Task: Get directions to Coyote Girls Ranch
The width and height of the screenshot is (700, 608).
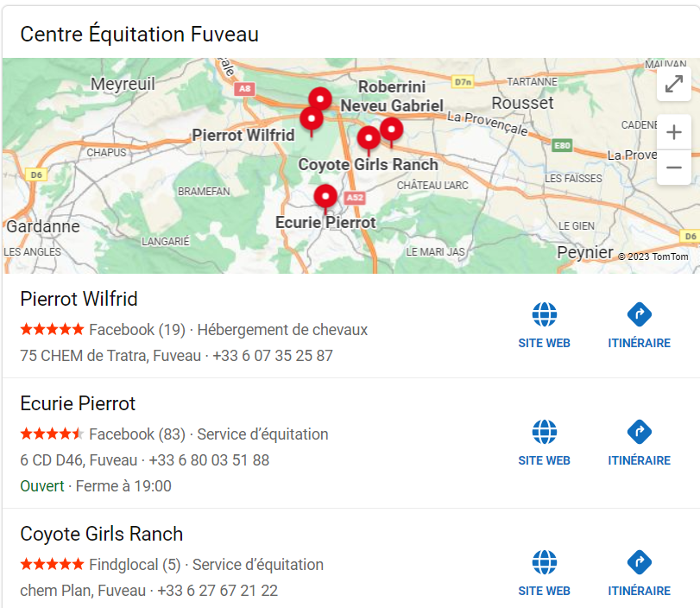Action: [639, 563]
